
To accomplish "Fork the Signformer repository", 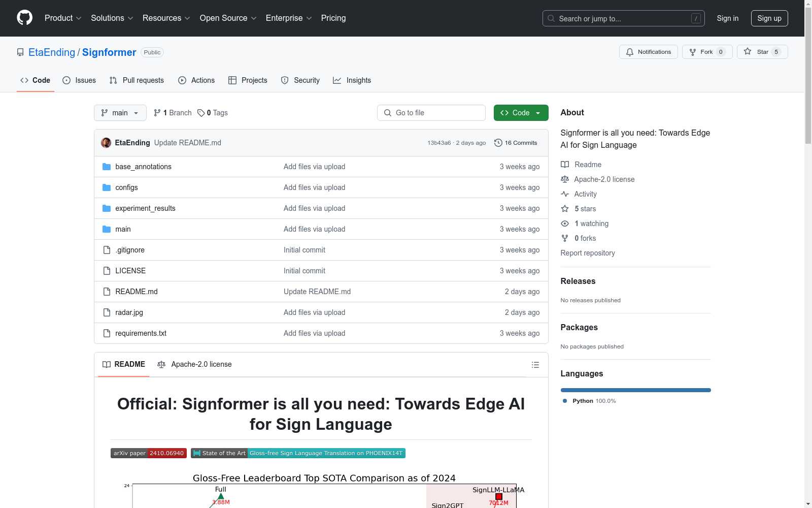I will [707, 52].
